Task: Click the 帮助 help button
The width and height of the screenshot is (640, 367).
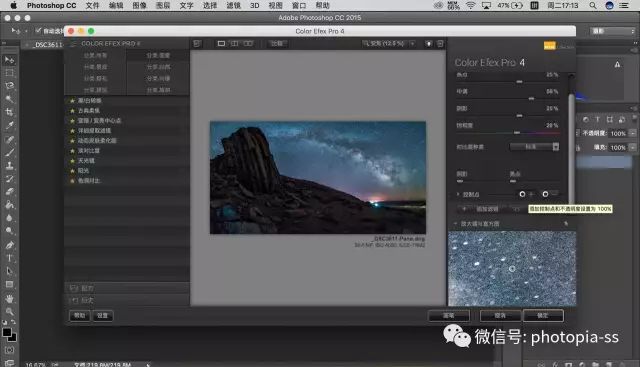Action: (80, 316)
